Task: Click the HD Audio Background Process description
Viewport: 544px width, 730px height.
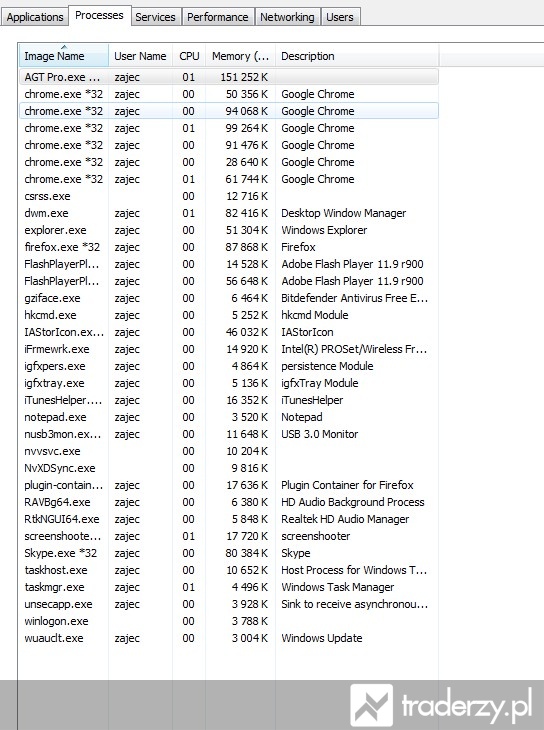Action: [353, 502]
